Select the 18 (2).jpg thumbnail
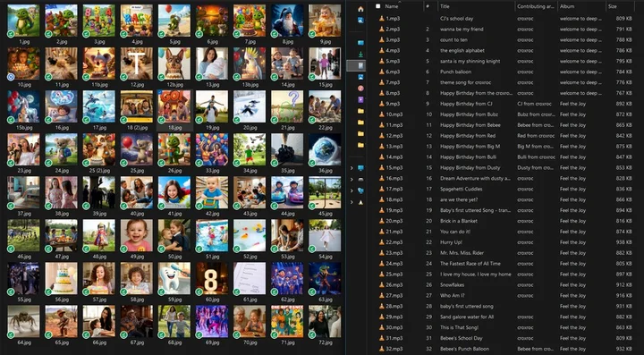644x355 pixels. [x=137, y=106]
